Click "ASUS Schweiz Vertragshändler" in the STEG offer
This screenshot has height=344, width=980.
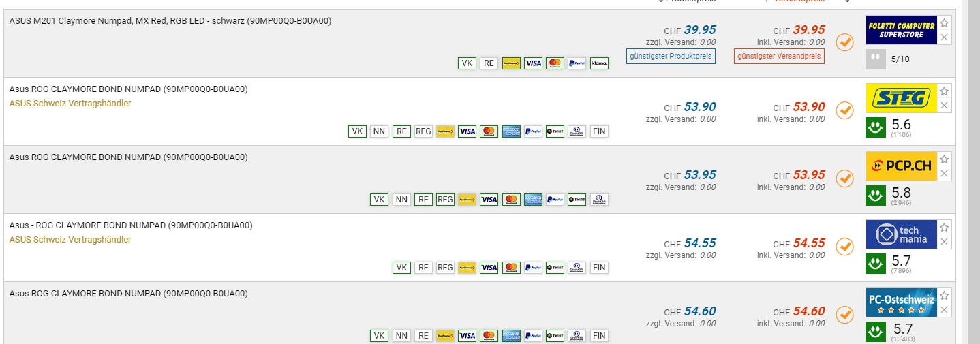point(70,104)
